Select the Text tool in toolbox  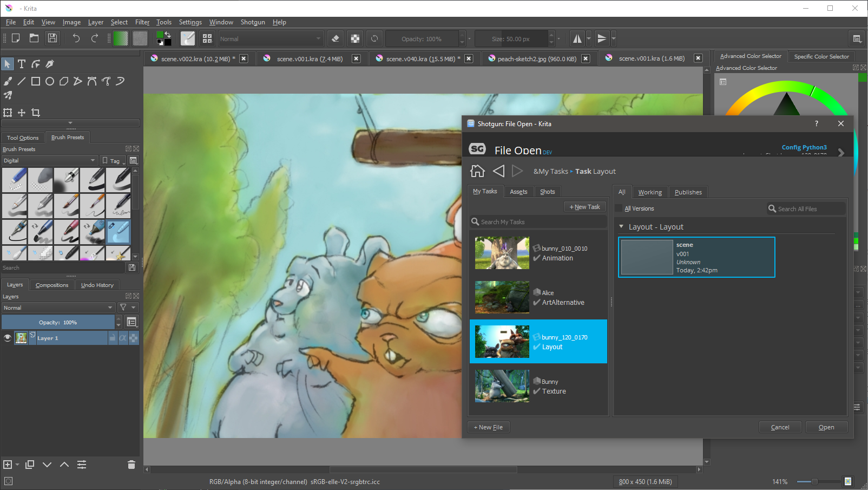[22, 64]
